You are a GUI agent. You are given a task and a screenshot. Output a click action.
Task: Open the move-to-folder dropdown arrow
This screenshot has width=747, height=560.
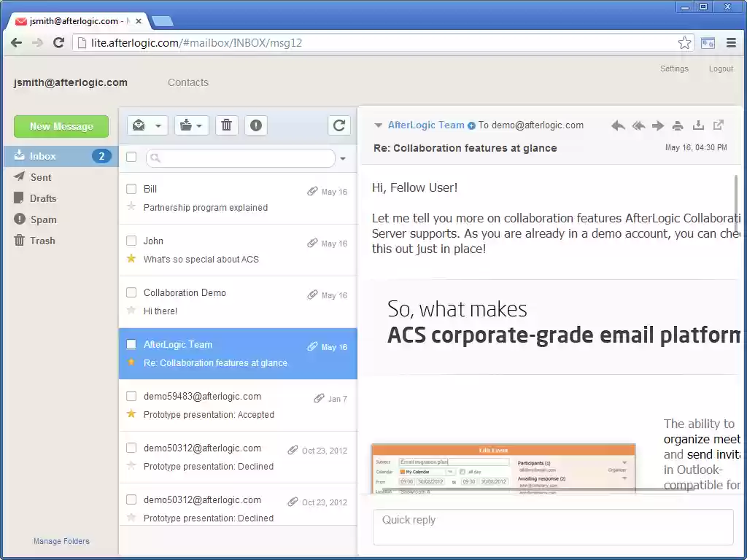pos(201,125)
